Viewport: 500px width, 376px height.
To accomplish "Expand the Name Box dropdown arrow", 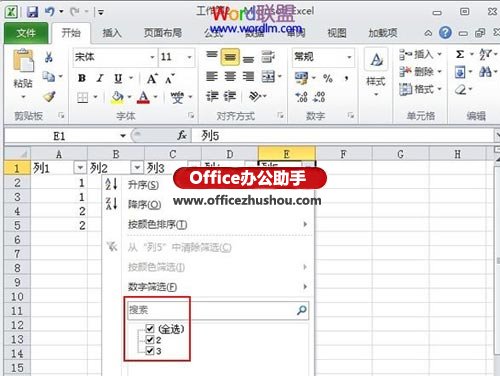I will [123, 136].
